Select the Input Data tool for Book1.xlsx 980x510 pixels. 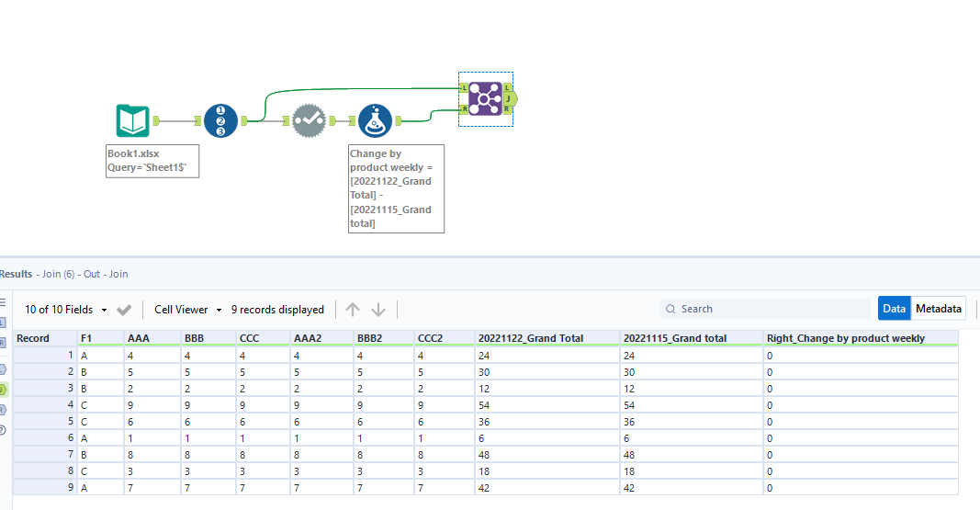pyautogui.click(x=133, y=120)
